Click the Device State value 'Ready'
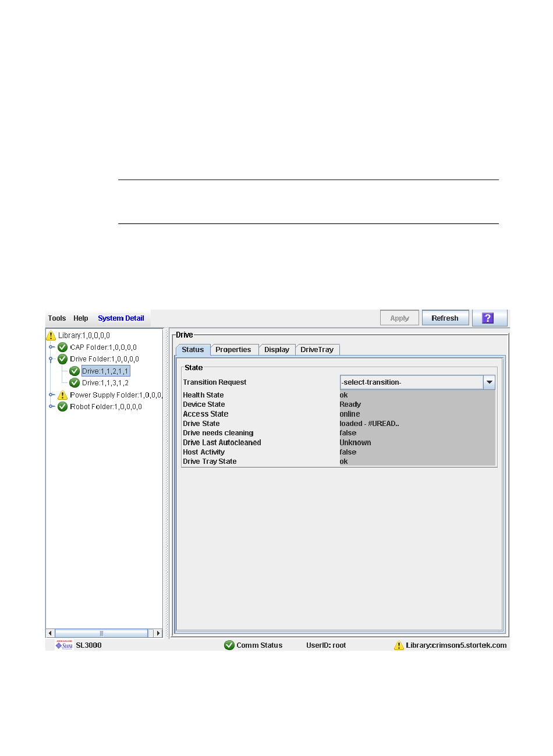Image resolution: width=553 pixels, height=756 pixels. click(350, 404)
